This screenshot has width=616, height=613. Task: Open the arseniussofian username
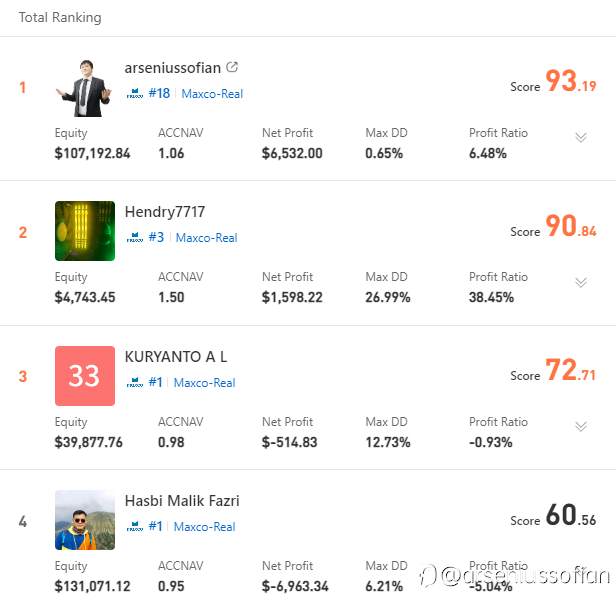(x=172, y=68)
